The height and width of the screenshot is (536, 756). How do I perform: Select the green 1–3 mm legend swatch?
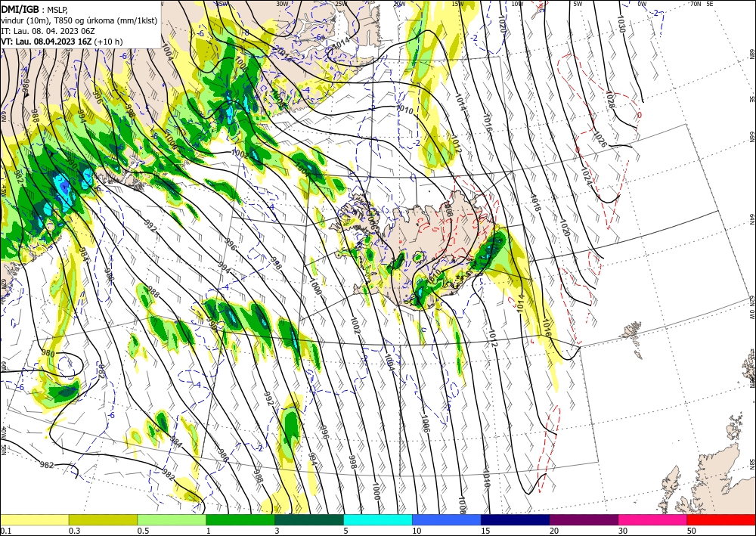tap(240, 519)
